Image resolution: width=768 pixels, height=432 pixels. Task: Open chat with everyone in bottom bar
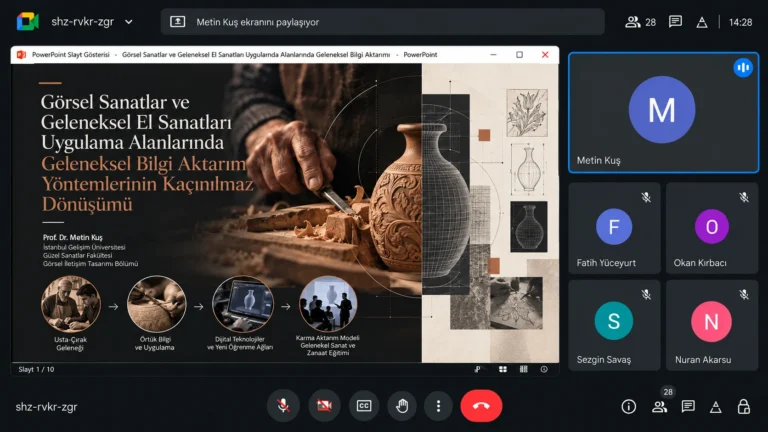coord(688,407)
